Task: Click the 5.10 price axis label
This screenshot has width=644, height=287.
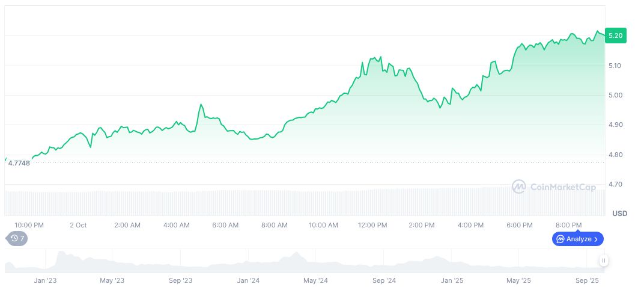Action: pos(615,66)
